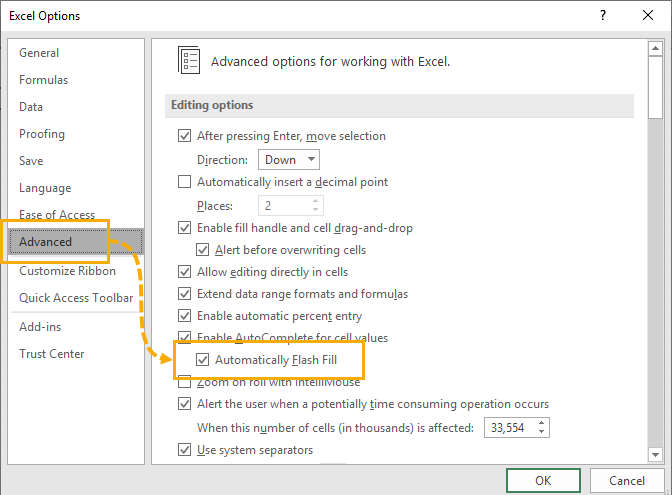Viewport: 672px width, 495px height.
Task: Increase the cells-affected threshold spinner
Action: [x=542, y=423]
